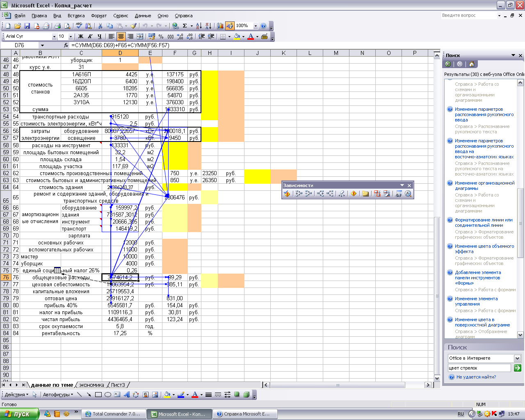Launch the Chart Wizard
The image size is (525, 420).
pos(220,26)
